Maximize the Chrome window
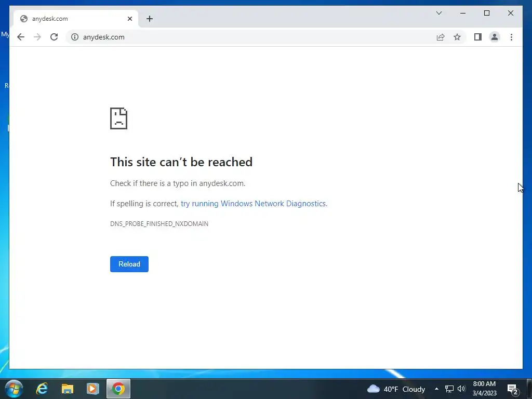532x399 pixels. [486, 13]
